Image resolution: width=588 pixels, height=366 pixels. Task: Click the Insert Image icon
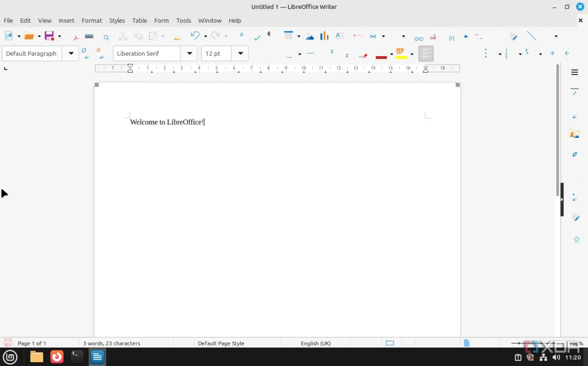tap(310, 36)
